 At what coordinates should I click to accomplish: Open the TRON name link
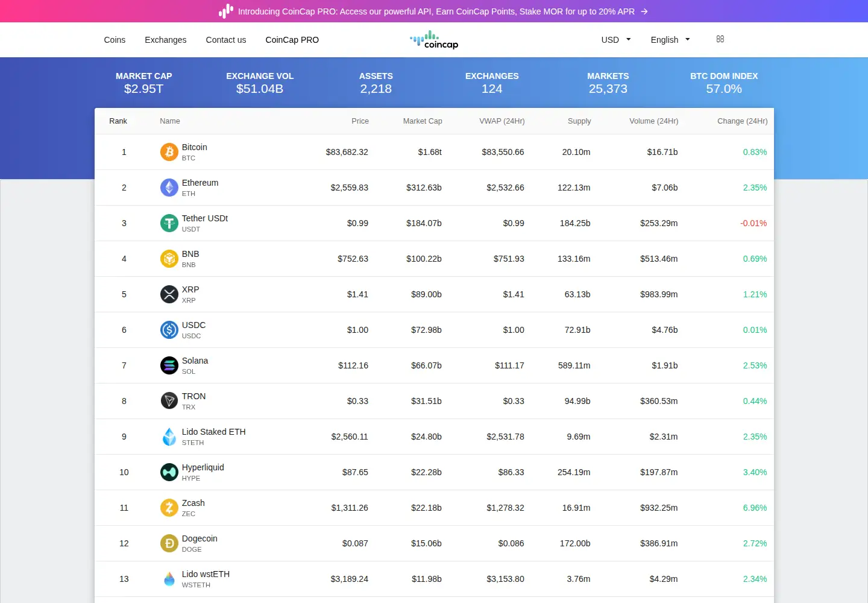point(194,396)
